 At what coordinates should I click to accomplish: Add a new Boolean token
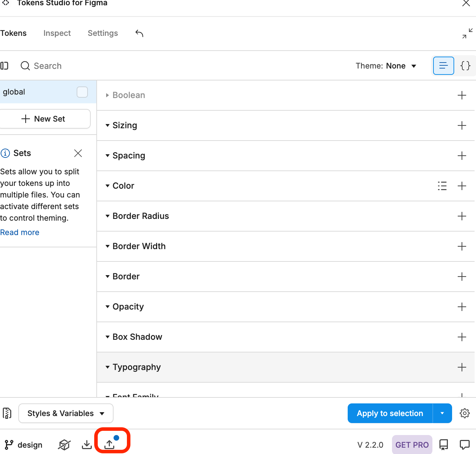(462, 95)
